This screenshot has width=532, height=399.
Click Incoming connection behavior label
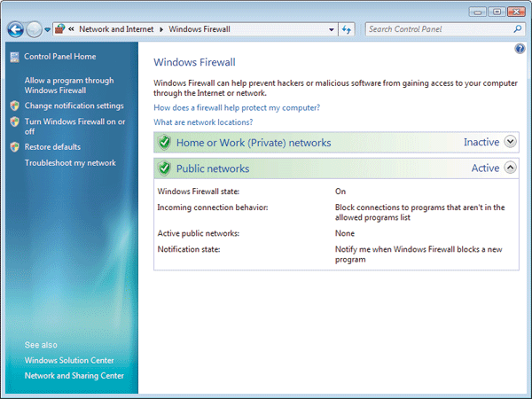click(x=213, y=207)
